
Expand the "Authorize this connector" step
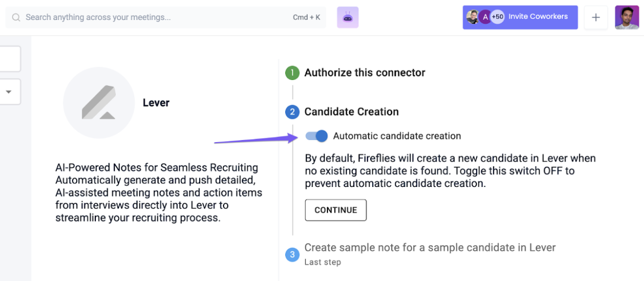pyautogui.click(x=365, y=72)
